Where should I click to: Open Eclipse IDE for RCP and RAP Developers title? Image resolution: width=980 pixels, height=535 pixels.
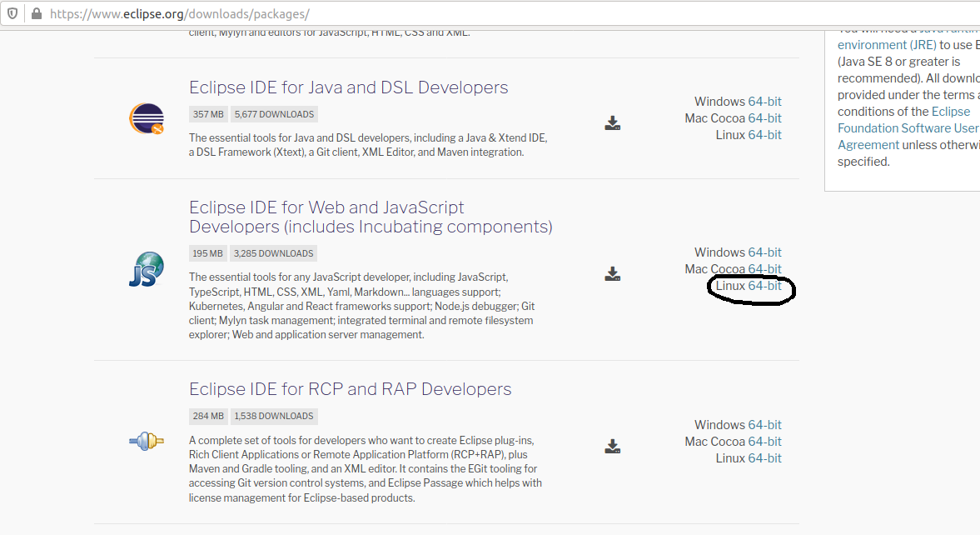click(x=350, y=388)
